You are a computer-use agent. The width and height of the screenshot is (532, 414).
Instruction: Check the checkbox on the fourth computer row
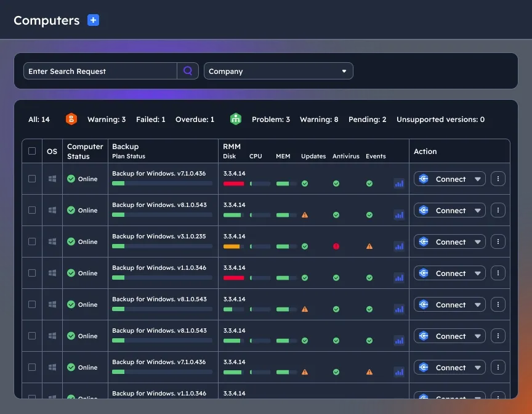(x=32, y=273)
